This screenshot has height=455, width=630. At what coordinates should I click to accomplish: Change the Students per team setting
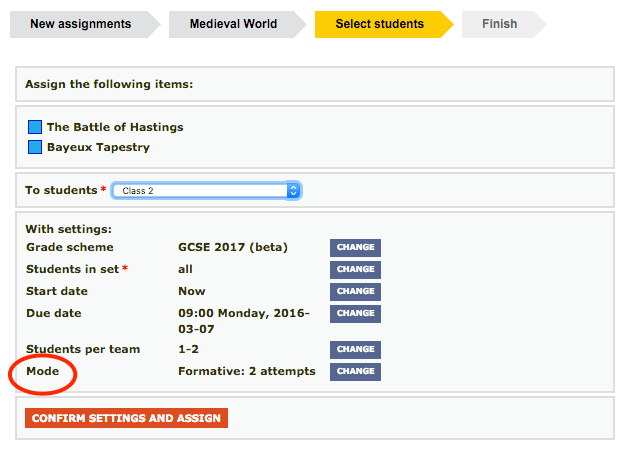(x=355, y=350)
